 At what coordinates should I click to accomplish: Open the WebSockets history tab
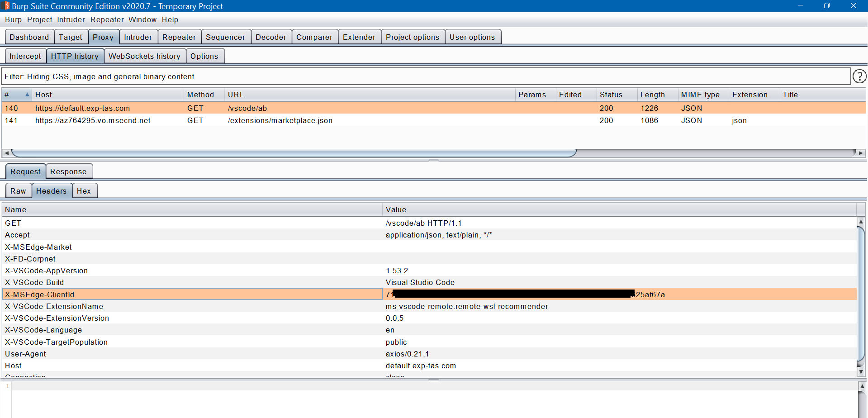pyautogui.click(x=144, y=56)
